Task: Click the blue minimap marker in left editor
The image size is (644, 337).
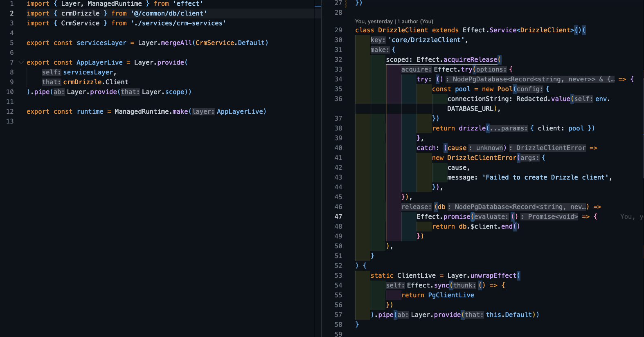Action: click(x=317, y=6)
